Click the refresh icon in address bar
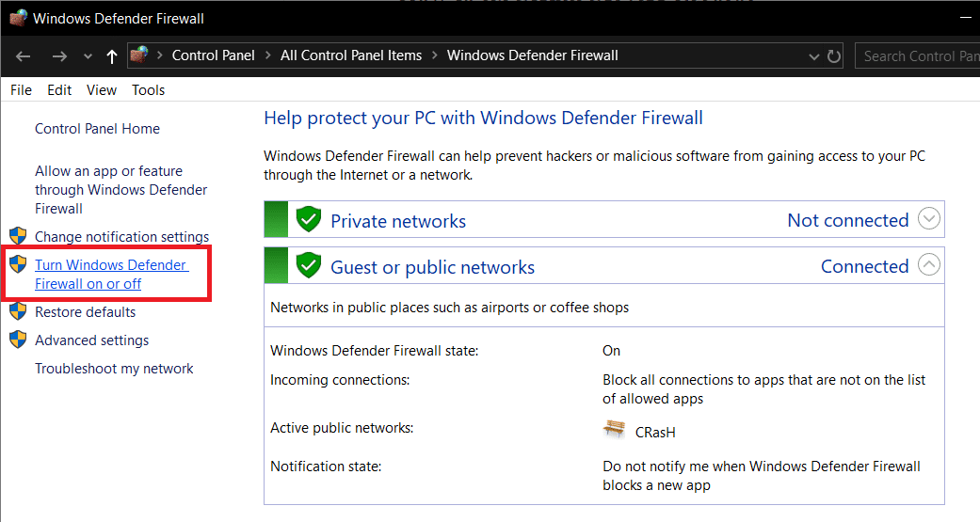 tap(834, 56)
